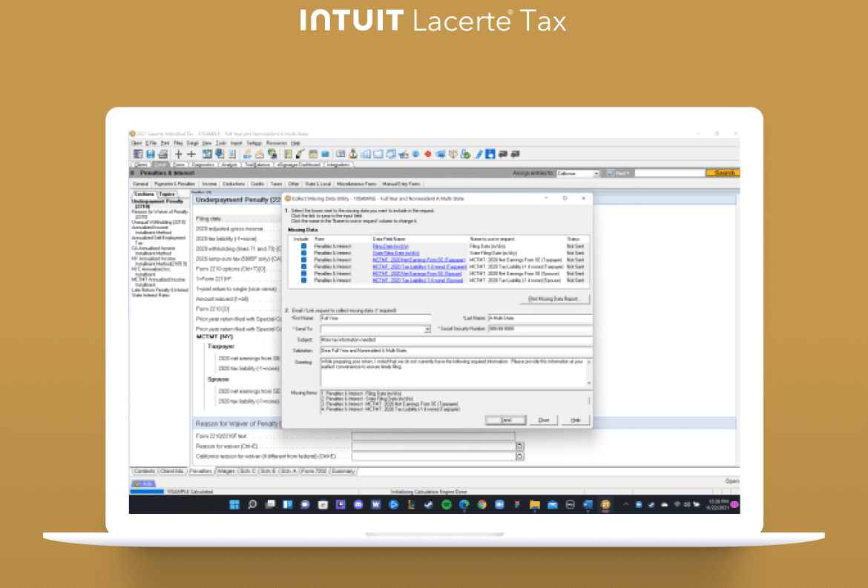The image size is (868, 588).
Task: Open the Wages bottom tab
Action: pos(226,472)
